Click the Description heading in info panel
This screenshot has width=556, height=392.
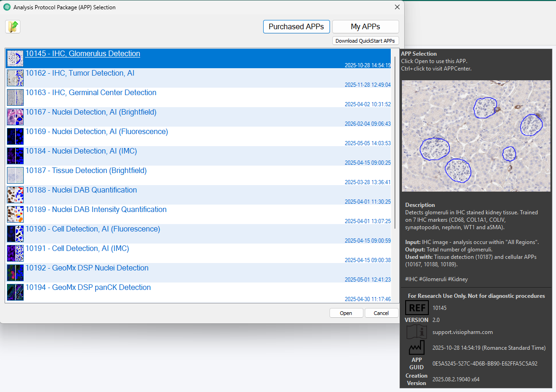420,205
